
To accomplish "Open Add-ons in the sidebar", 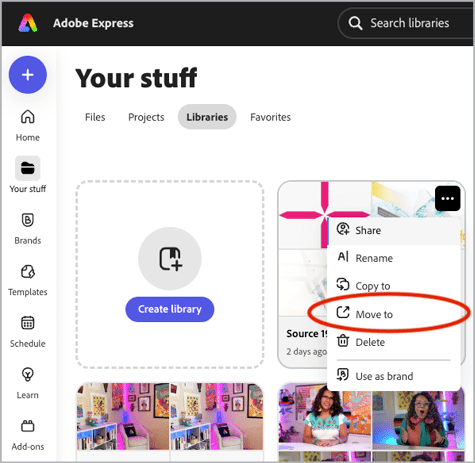I will pyautogui.click(x=28, y=435).
